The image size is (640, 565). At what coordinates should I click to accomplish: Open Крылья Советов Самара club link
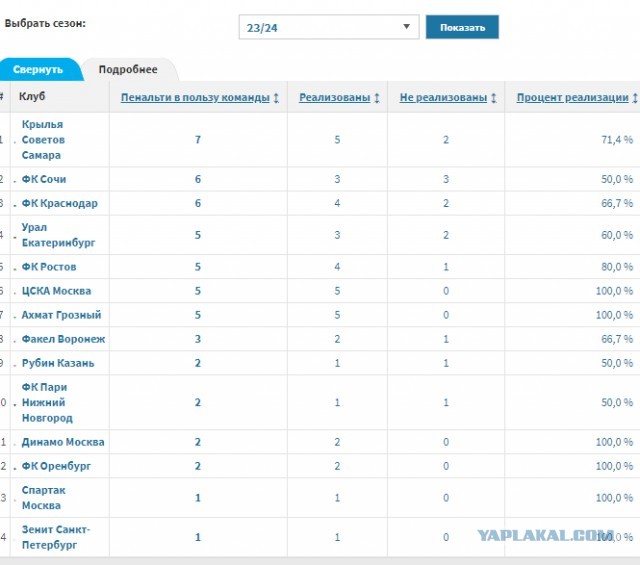(43, 140)
